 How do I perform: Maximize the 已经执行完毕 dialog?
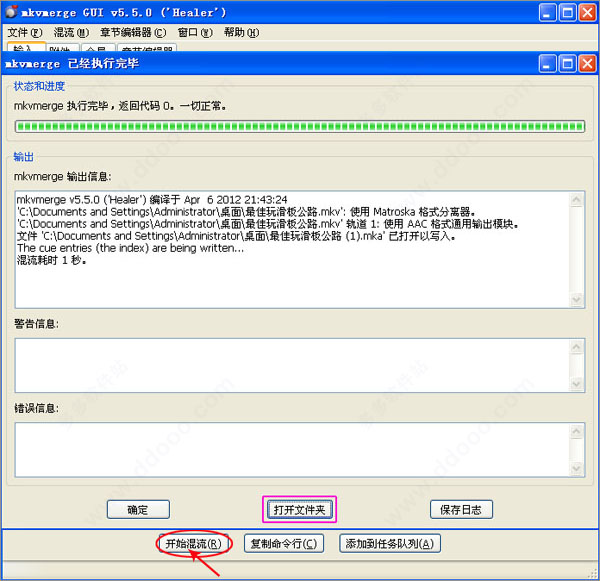pos(568,64)
